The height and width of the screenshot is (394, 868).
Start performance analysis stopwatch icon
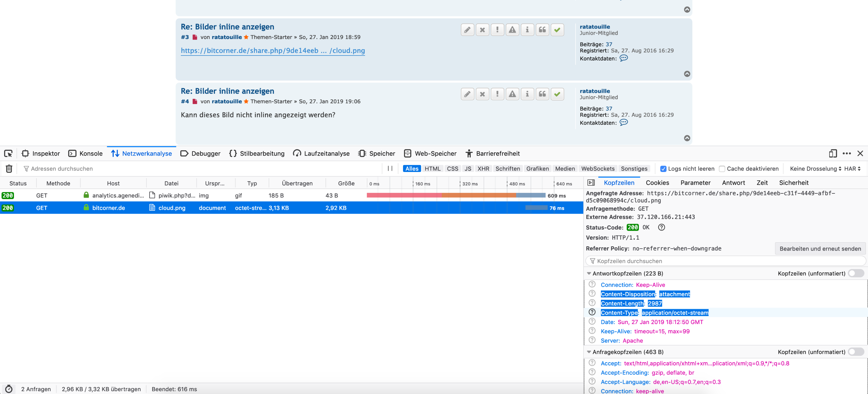(x=9, y=389)
